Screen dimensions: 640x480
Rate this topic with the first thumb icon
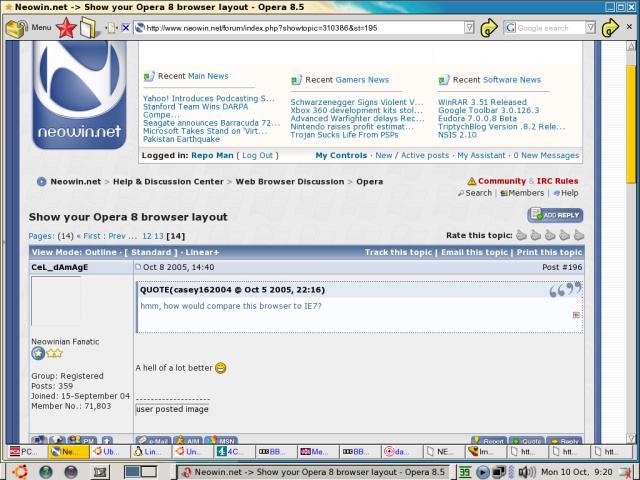[521, 235]
